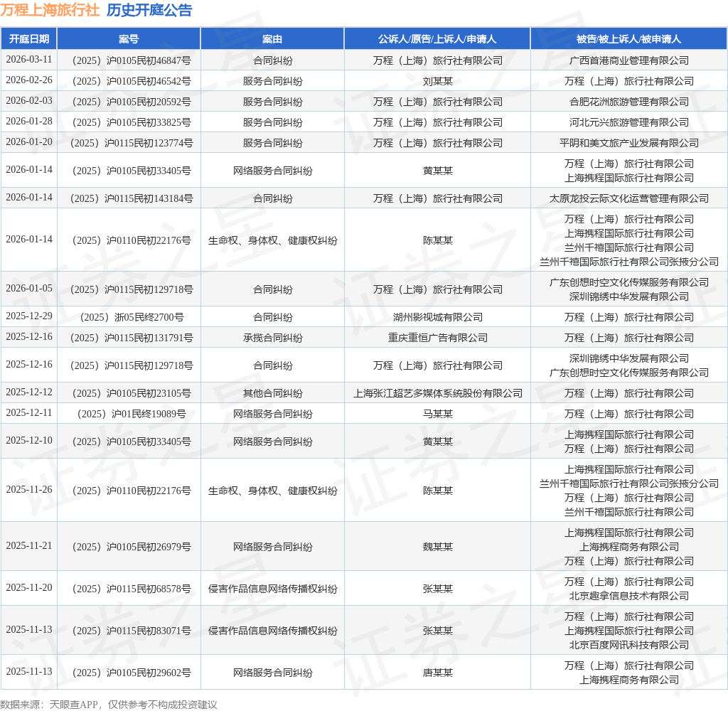728x711 pixels.
Task: Click the heading 历史开庭公告
Action: tap(149, 10)
